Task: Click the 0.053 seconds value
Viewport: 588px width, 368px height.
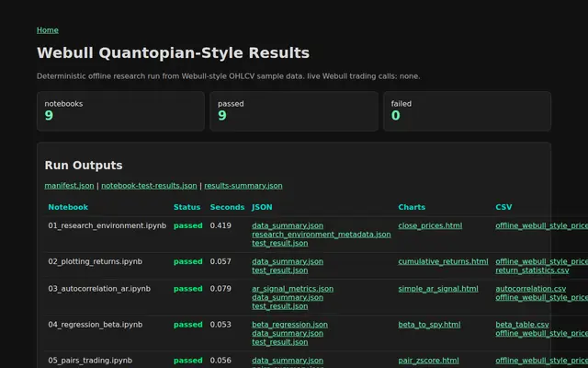Action: click(220, 325)
